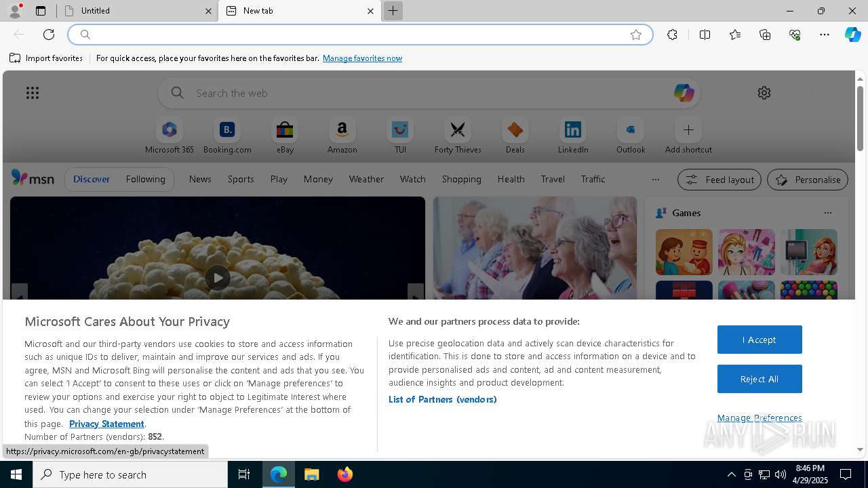Open Task View on taskbar
This screenshot has height=488, width=868.
tap(244, 474)
